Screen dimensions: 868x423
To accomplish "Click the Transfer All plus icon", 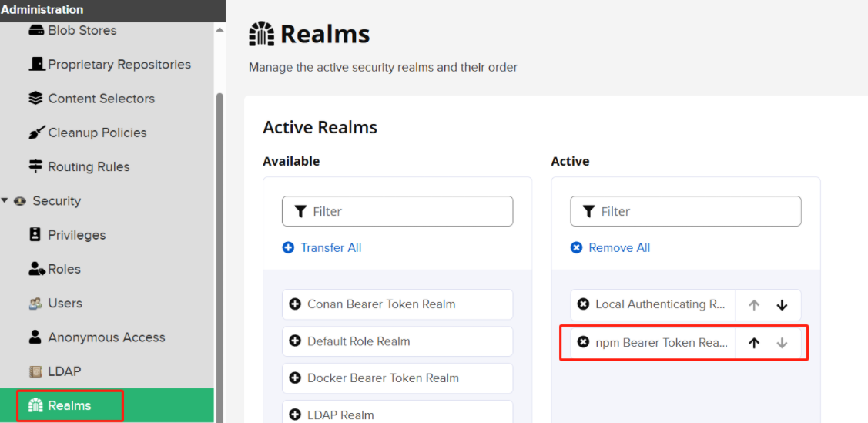I will click(x=288, y=247).
